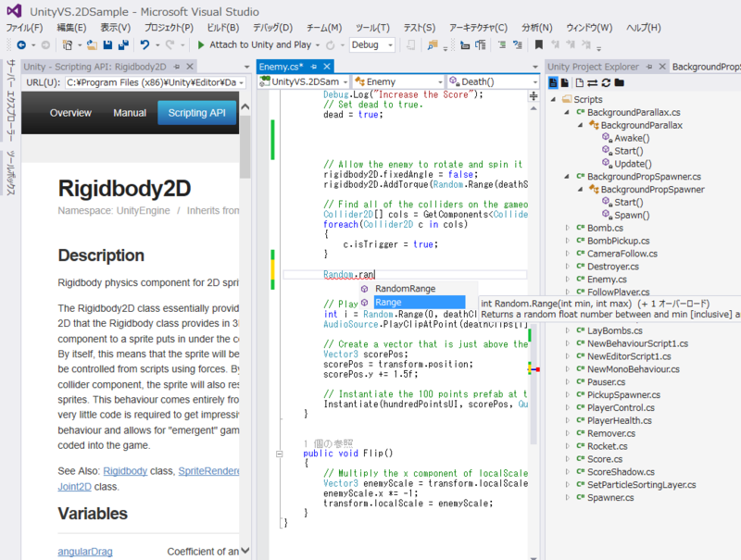Click the sync arrows icon in Project Explorer
This screenshot has width=741, height=560.
pos(593,83)
